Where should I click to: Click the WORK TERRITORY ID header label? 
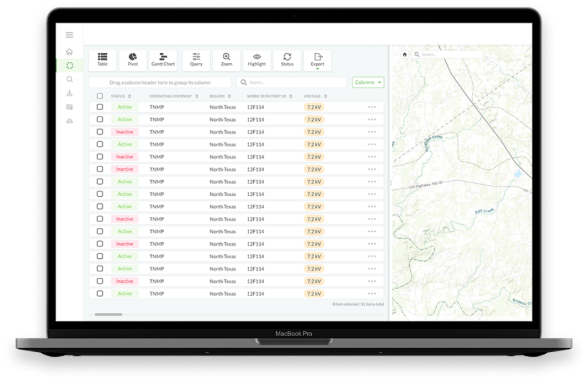(x=266, y=96)
